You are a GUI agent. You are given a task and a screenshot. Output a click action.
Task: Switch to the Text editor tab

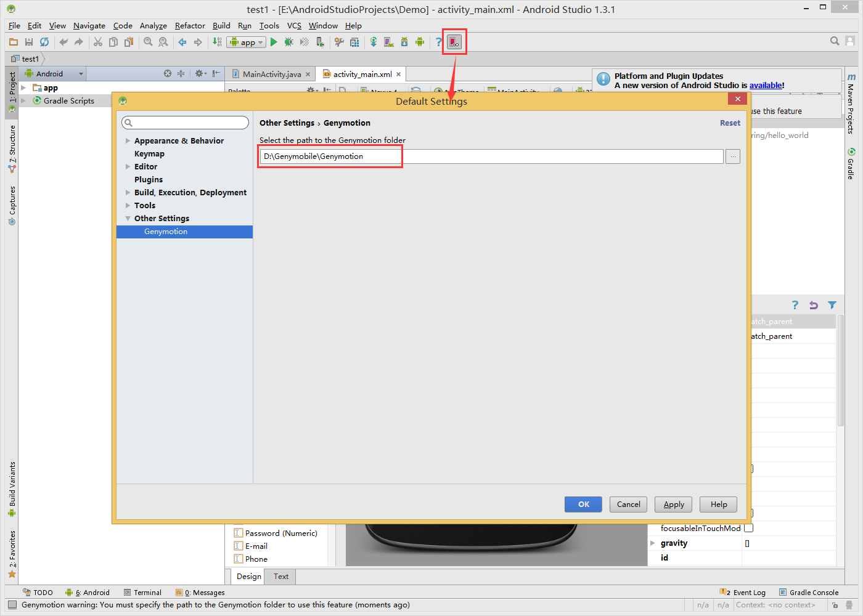click(x=281, y=577)
